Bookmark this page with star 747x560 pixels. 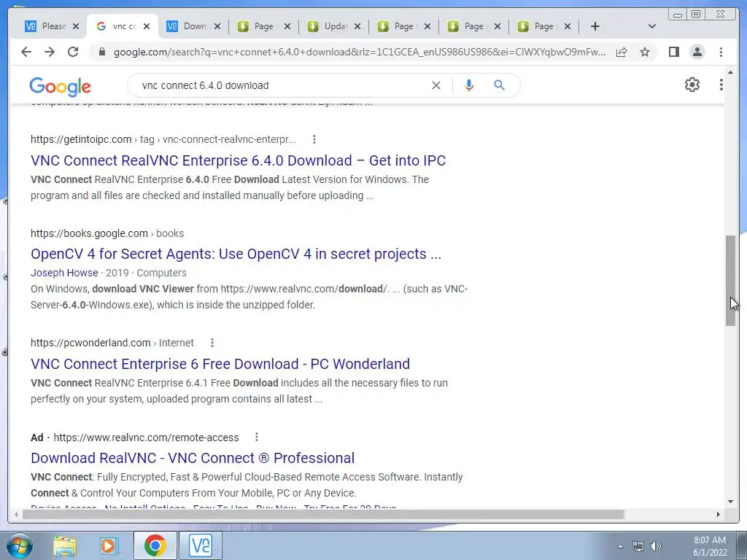coord(645,52)
